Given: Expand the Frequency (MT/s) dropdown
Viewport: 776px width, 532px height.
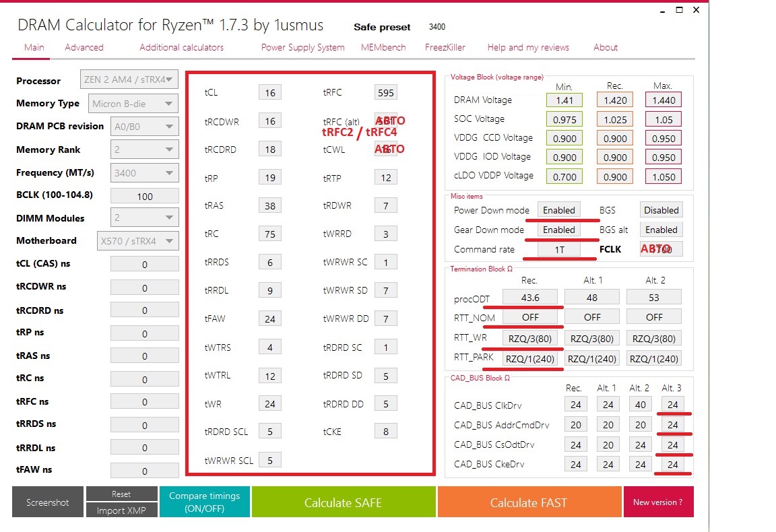Looking at the screenshot, I should click(x=144, y=172).
